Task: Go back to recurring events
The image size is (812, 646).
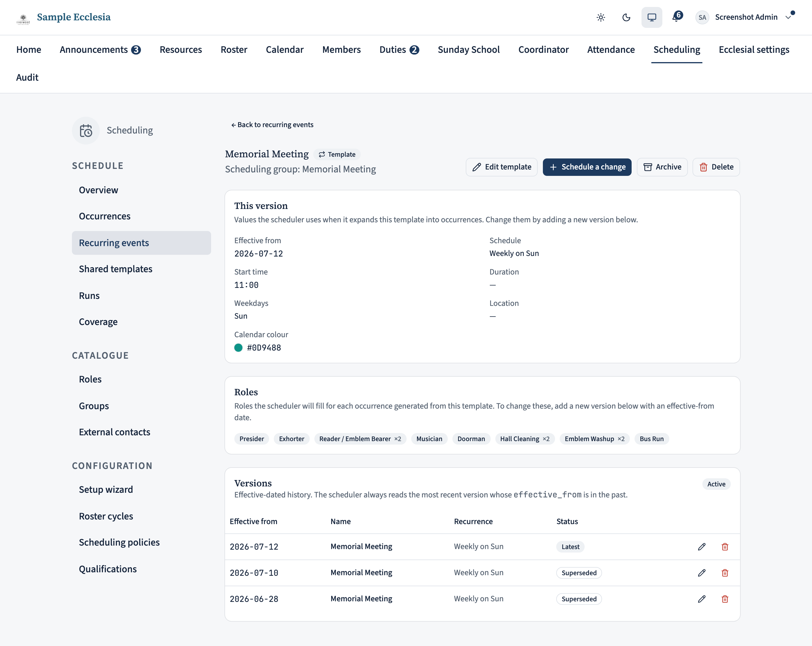Action: point(272,125)
